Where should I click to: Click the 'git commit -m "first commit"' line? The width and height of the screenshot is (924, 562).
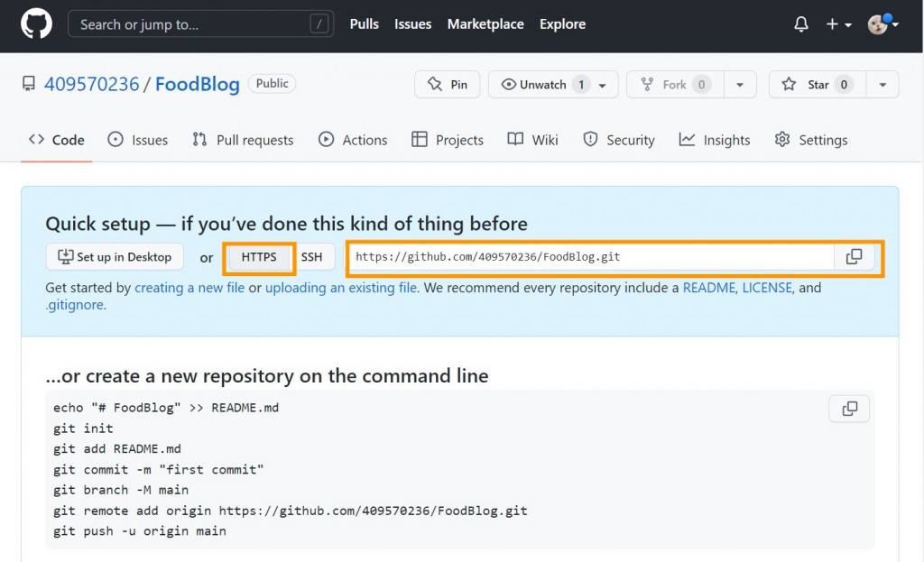tap(159, 469)
